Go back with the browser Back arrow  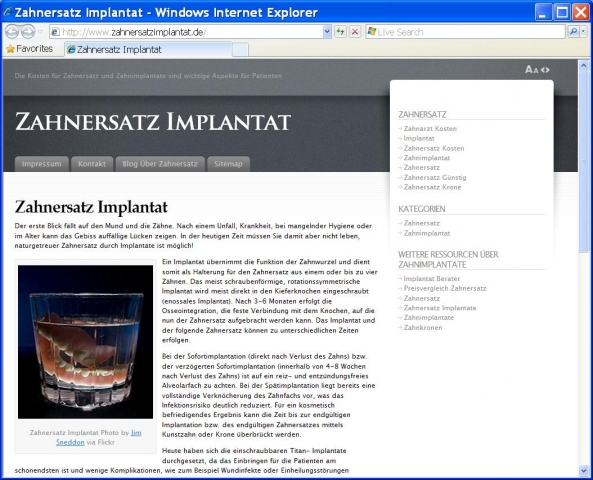(12, 32)
